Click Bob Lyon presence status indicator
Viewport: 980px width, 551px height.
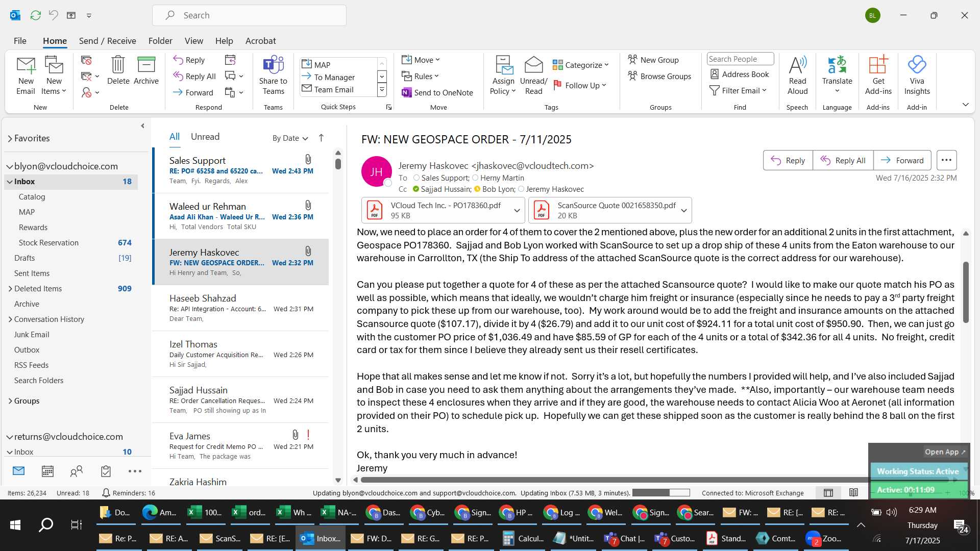click(477, 189)
